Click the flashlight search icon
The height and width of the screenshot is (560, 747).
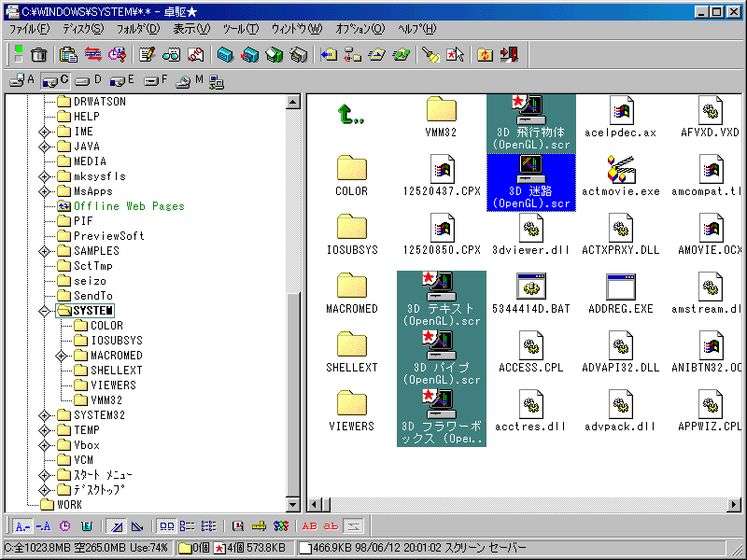(x=430, y=55)
